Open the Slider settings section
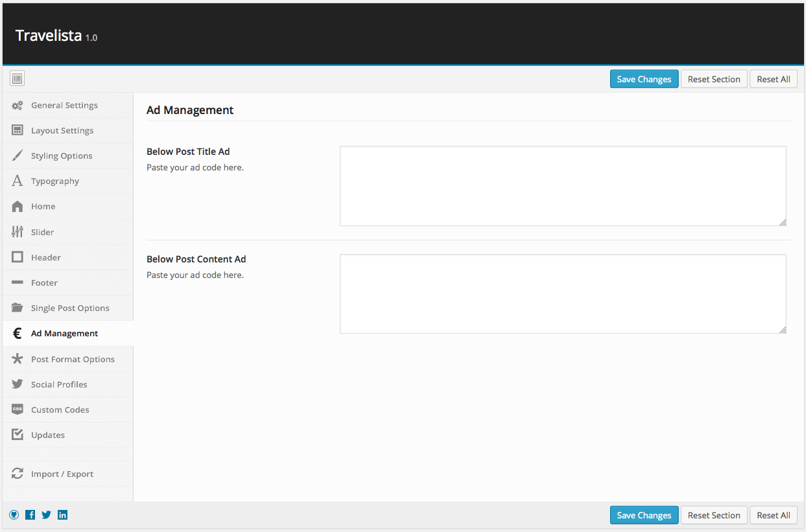 [68, 232]
